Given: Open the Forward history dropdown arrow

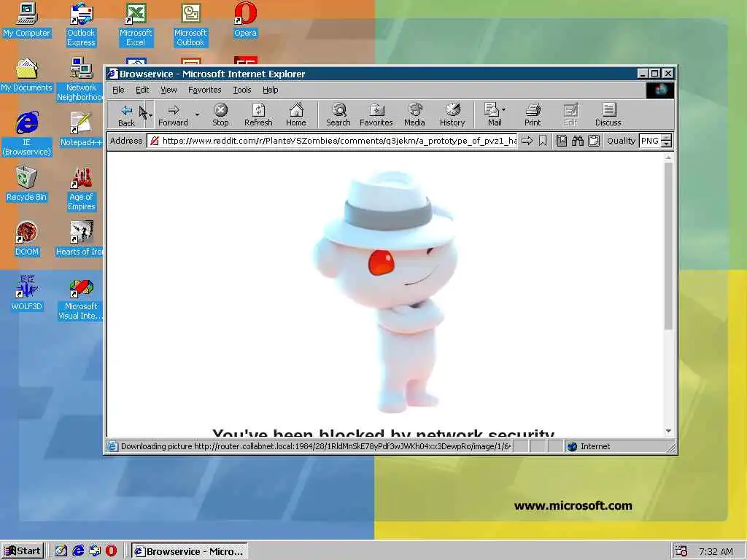Looking at the screenshot, I should click(197, 114).
